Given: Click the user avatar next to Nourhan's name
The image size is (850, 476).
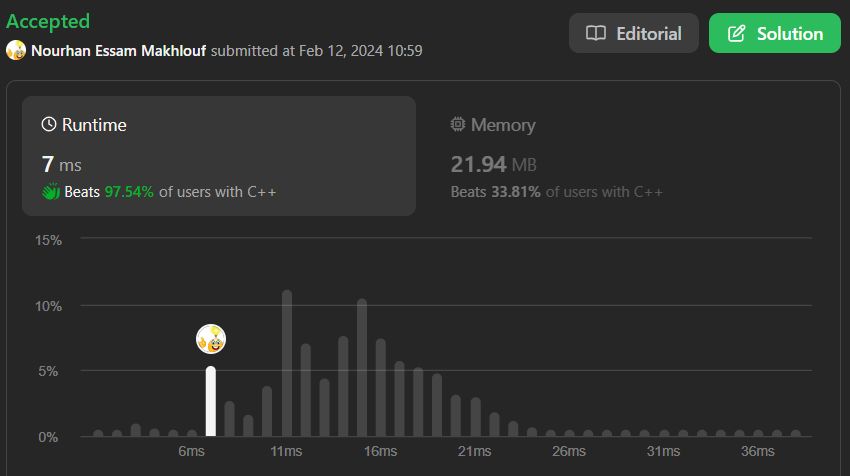Looking at the screenshot, I should coord(16,50).
